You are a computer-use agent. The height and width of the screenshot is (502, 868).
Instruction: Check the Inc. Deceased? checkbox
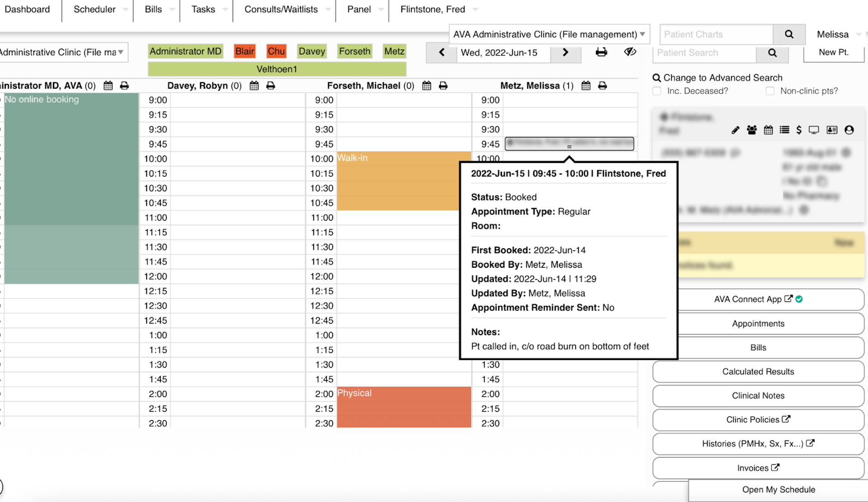(x=657, y=91)
